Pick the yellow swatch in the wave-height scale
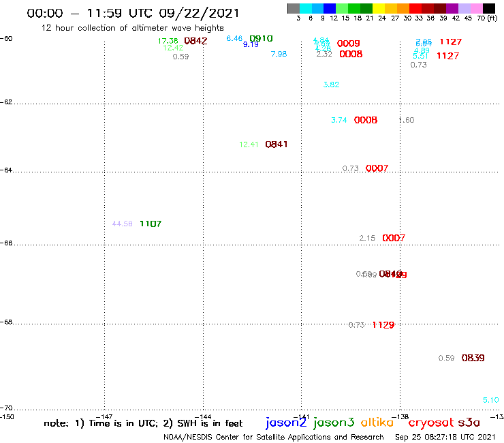Screen dimensions: 504x443 tap(379, 8)
